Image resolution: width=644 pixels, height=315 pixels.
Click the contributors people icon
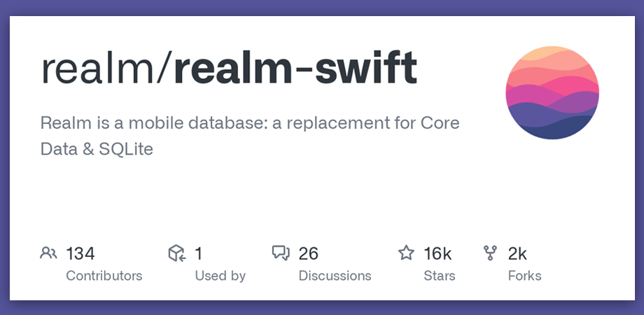point(48,253)
